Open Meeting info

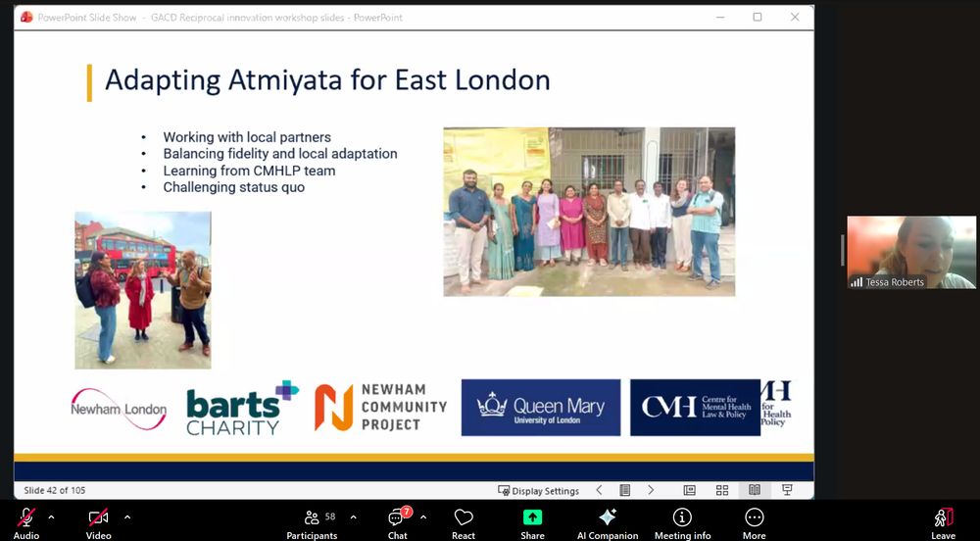click(x=682, y=523)
